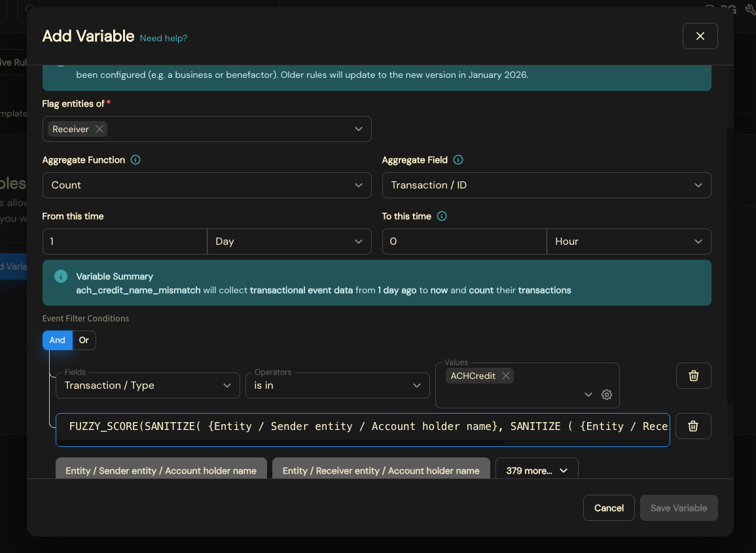756x553 pixels.
Task: Select the And condition toggle
Action: (x=58, y=340)
